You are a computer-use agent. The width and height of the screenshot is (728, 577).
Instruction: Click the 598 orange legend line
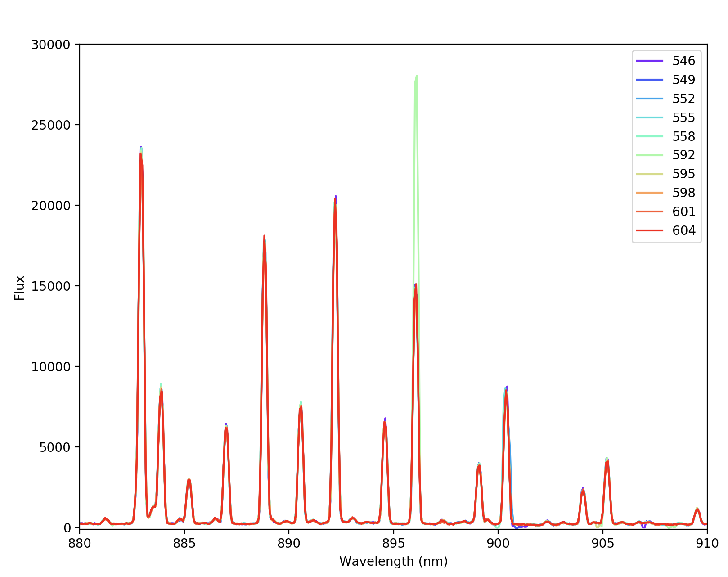[649, 193]
